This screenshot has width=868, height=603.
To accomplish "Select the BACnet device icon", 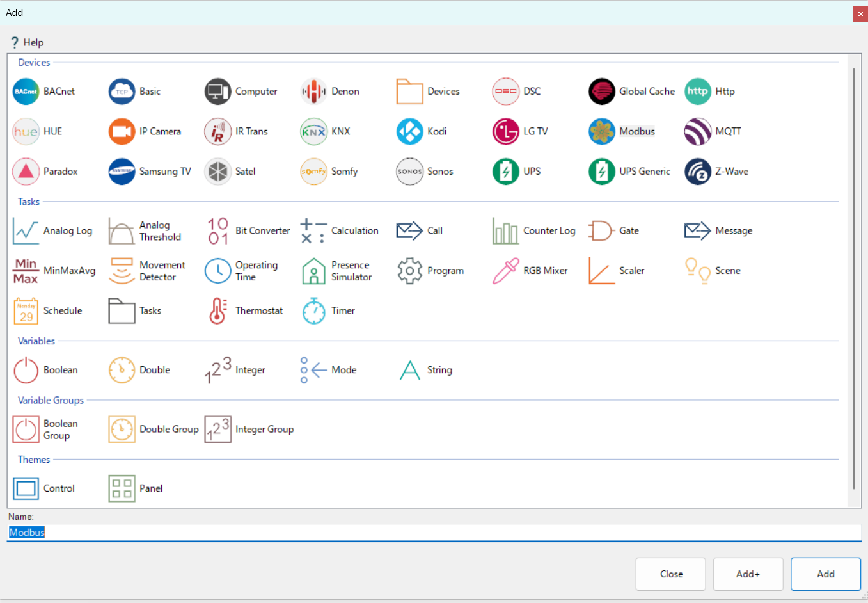I will pyautogui.click(x=26, y=92).
